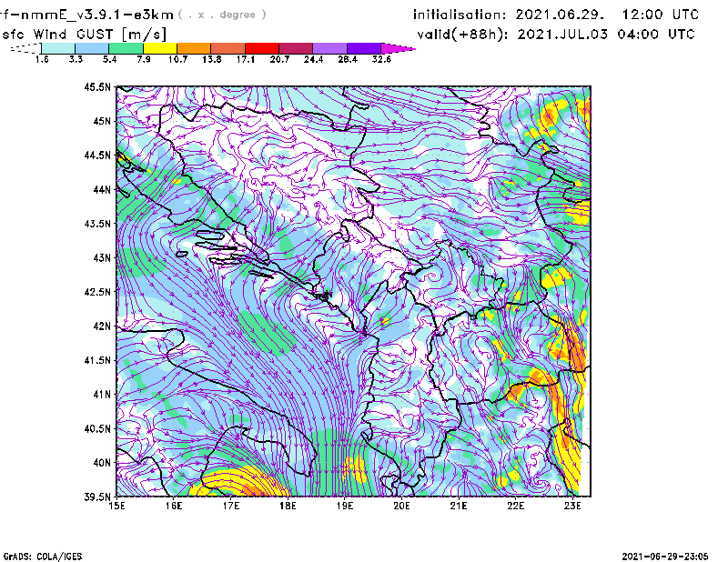Click the 'GrADS: COLA/IGES' footer text
728x562 pixels.
43,557
